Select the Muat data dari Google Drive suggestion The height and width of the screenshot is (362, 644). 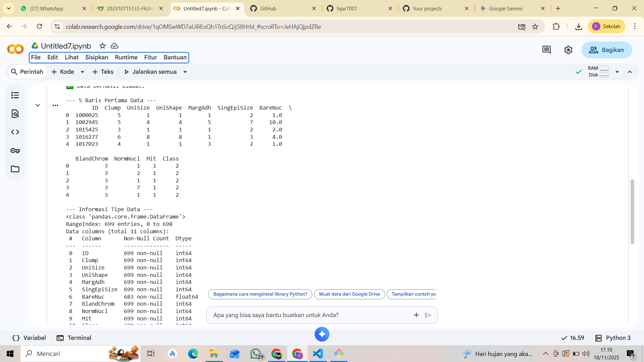click(349, 294)
